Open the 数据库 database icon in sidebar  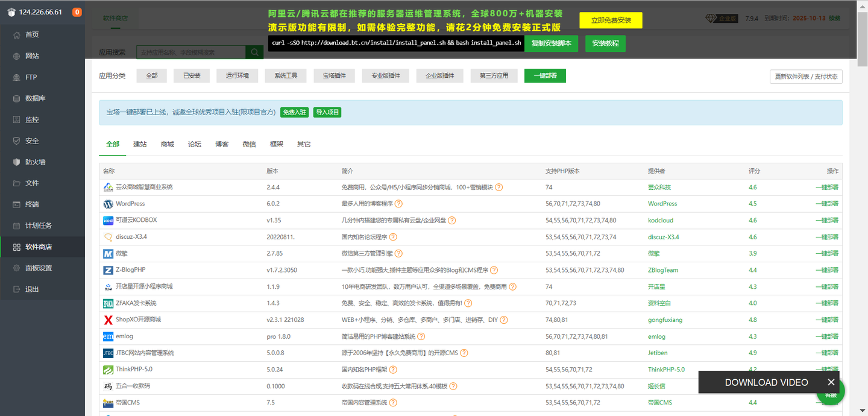[17, 98]
